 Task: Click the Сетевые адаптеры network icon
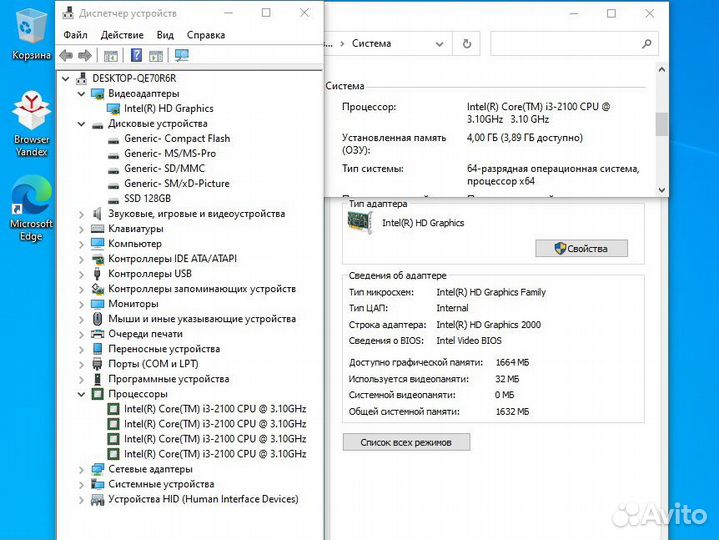[x=97, y=469]
